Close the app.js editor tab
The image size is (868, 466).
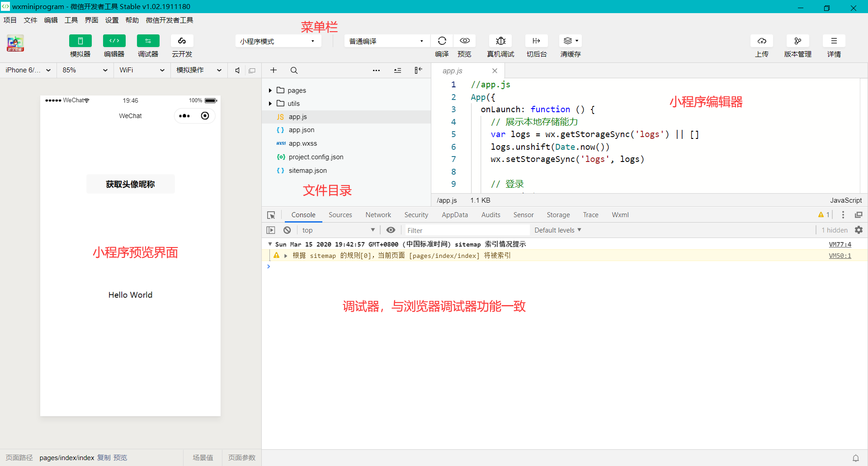[x=495, y=71]
